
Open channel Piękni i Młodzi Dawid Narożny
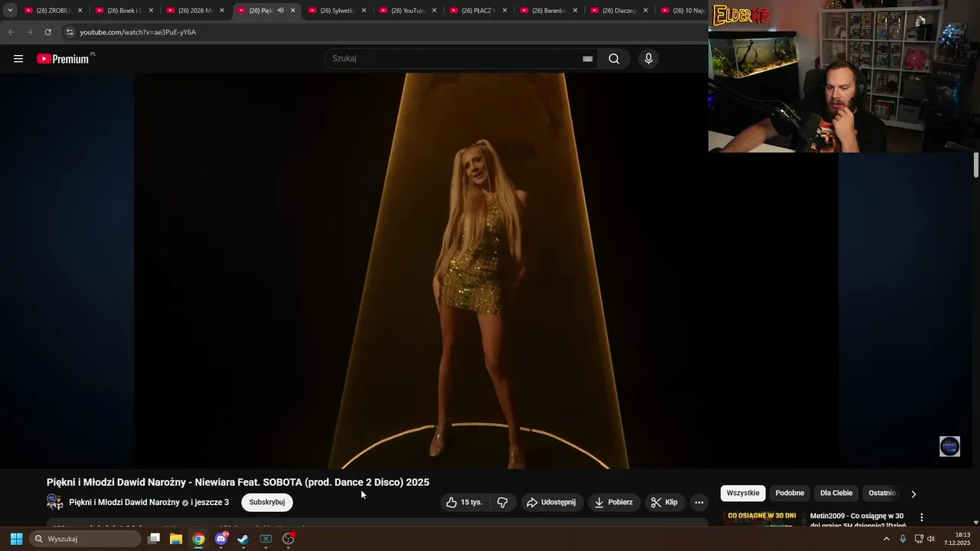click(x=124, y=502)
